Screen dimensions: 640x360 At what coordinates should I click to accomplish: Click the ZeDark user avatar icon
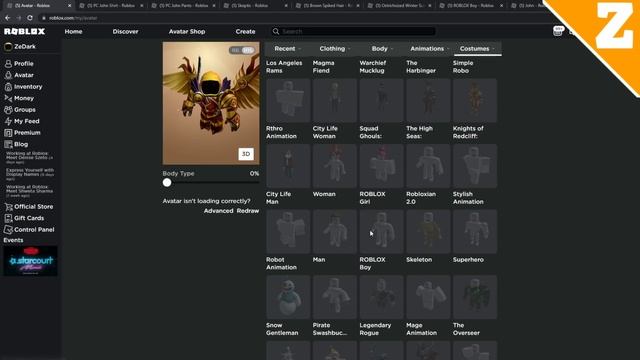[x=8, y=47]
